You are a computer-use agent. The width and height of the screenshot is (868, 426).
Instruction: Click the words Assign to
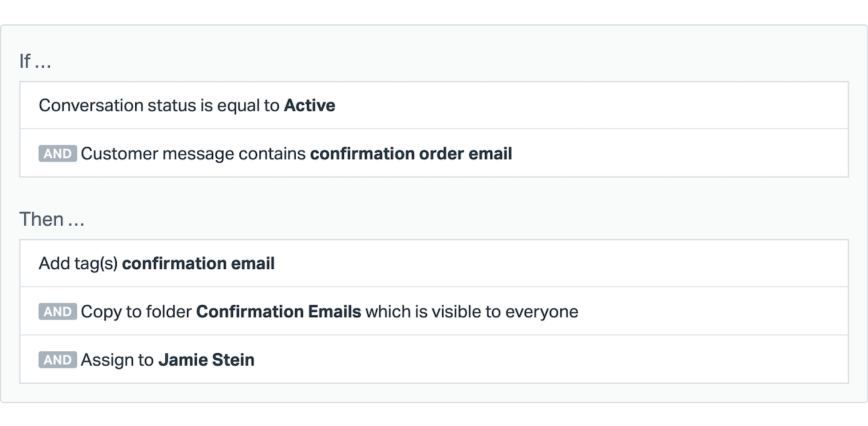pyautogui.click(x=118, y=360)
